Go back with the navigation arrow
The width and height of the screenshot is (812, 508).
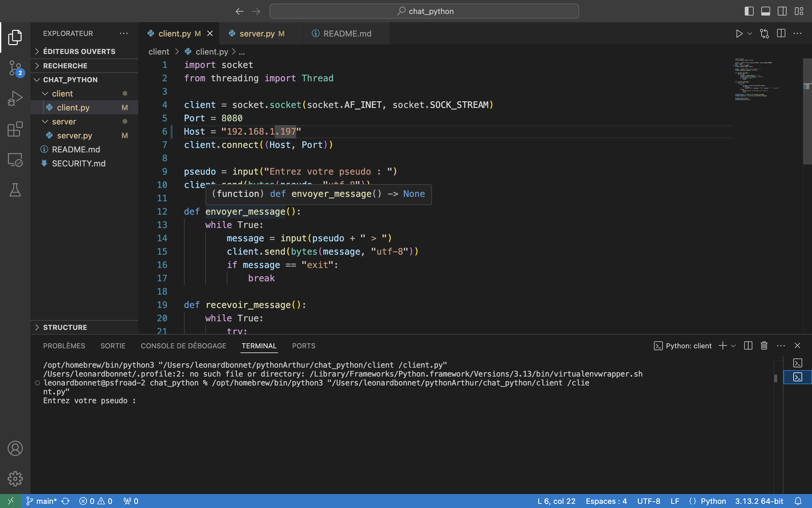pos(239,11)
